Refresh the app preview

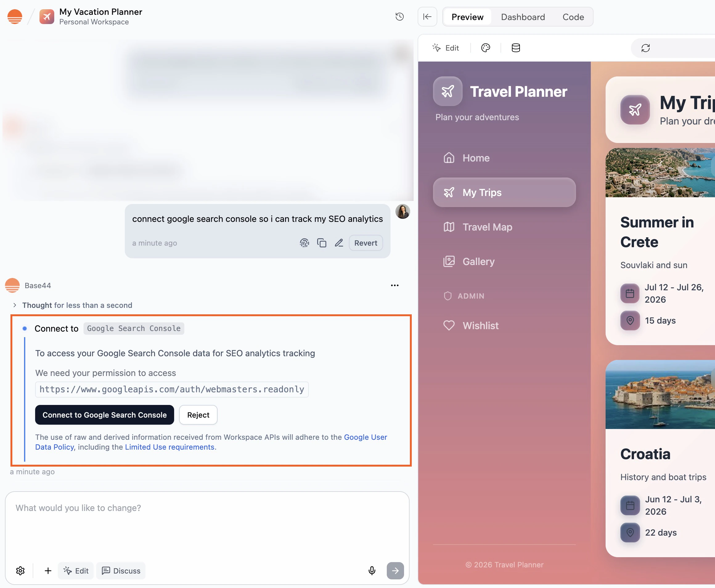pos(645,48)
